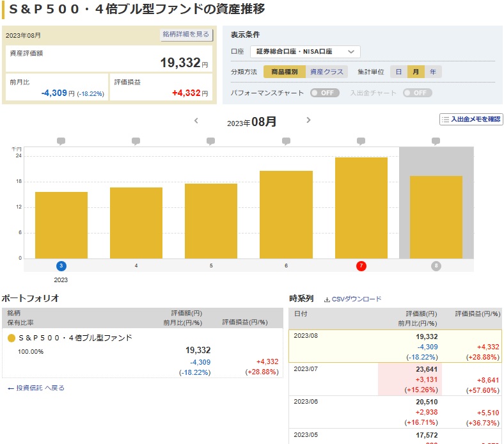Click the 資産評価額 19,332円 summary value
504x444 pixels.
click(184, 62)
